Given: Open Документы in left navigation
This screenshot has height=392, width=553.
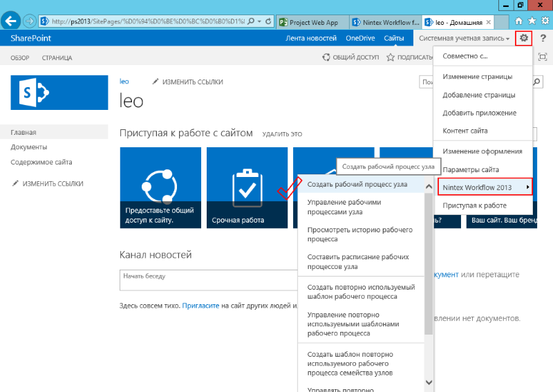Looking at the screenshot, I should 28,147.
